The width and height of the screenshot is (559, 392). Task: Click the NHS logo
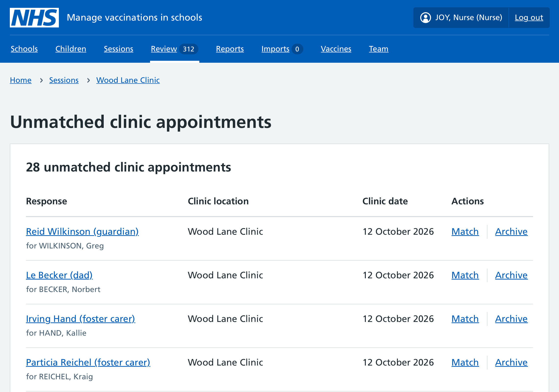pyautogui.click(x=34, y=18)
